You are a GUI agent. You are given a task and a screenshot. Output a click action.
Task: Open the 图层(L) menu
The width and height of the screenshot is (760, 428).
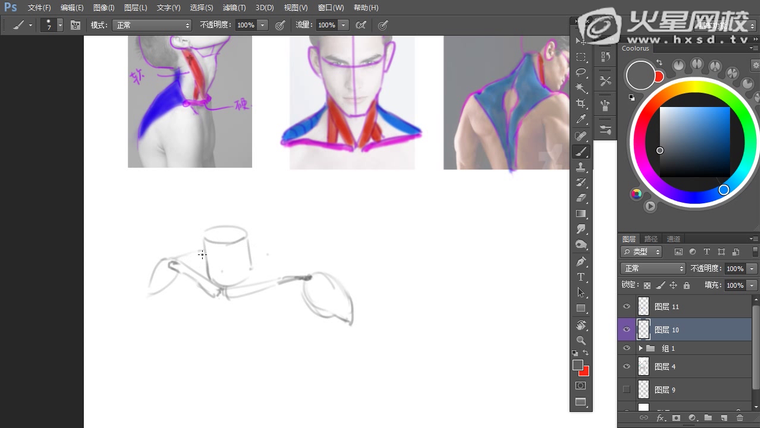pyautogui.click(x=135, y=7)
